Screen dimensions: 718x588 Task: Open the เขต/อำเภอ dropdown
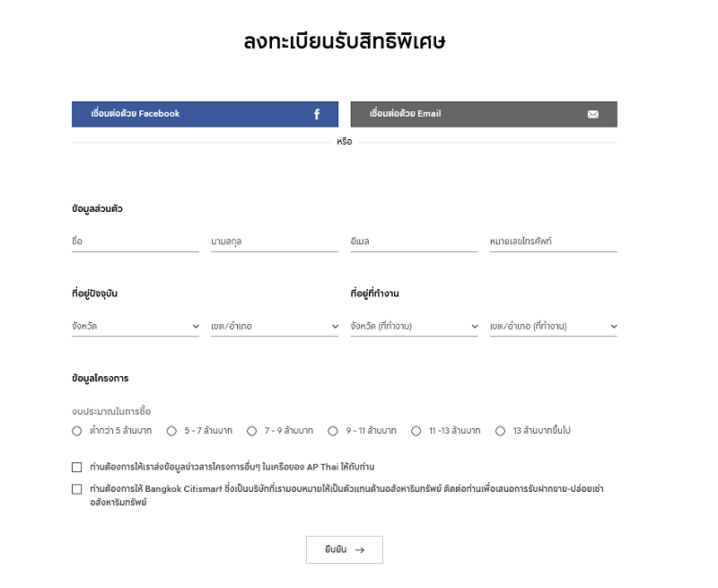tap(275, 326)
